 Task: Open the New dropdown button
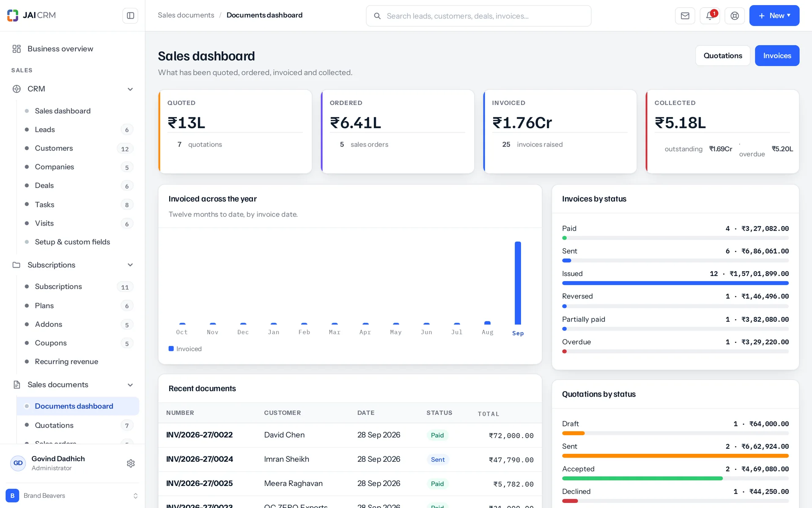point(774,16)
